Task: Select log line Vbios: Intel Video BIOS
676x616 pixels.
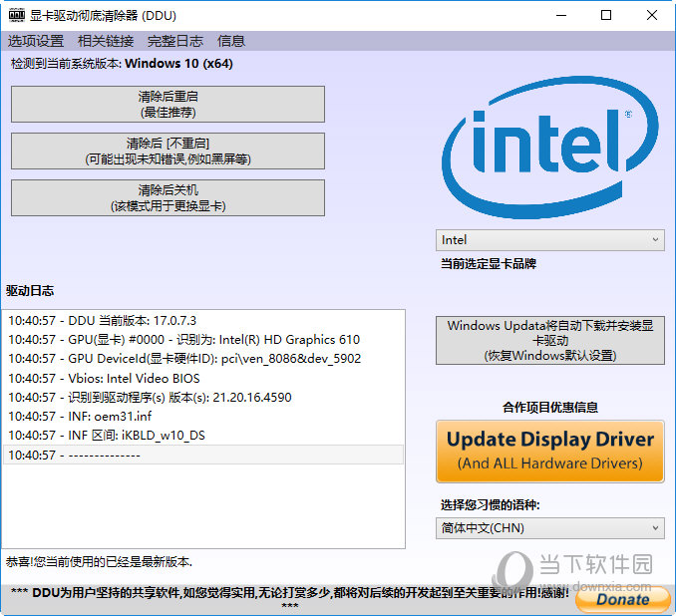Action: 203,379
